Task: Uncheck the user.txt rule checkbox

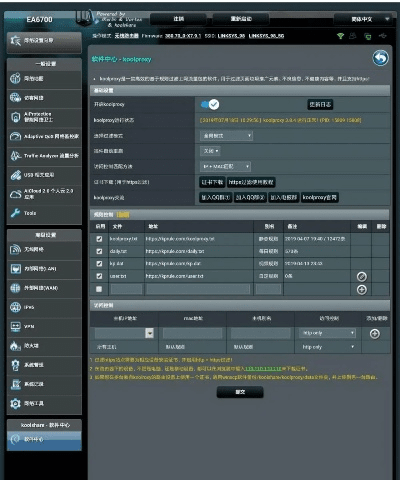Action: click(99, 276)
